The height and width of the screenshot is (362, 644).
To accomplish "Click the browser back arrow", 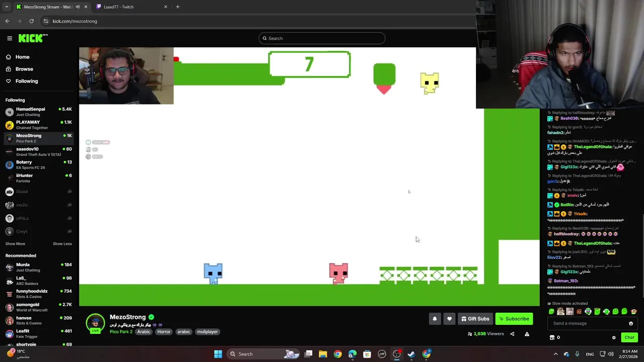I will pyautogui.click(x=7, y=21).
